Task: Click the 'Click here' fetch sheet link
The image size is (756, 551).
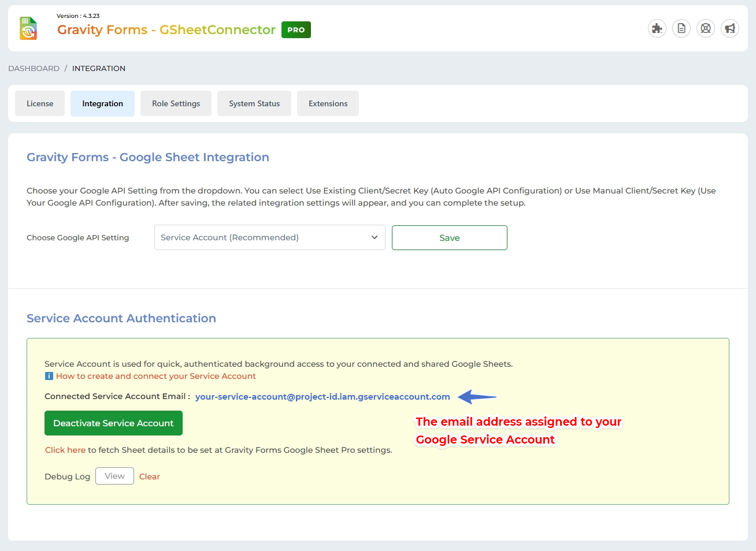Action: [65, 450]
